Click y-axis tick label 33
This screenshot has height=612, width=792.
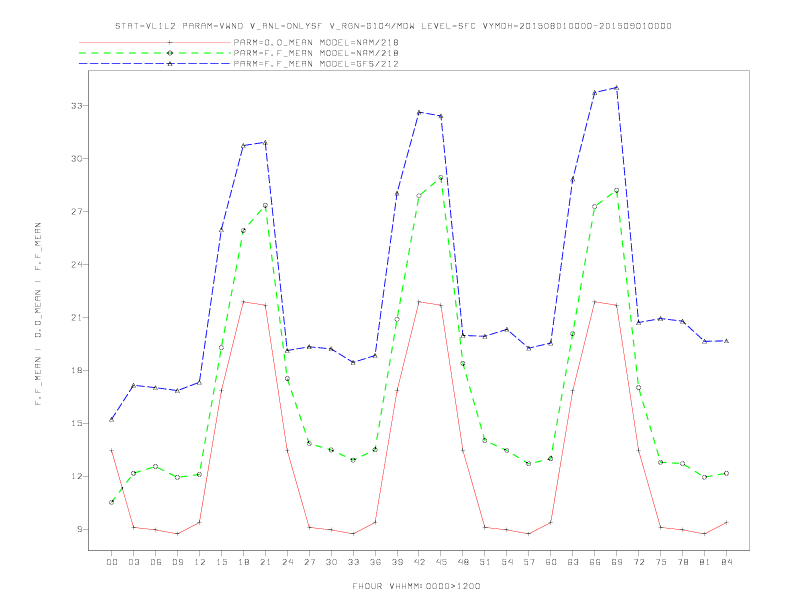[x=77, y=106]
